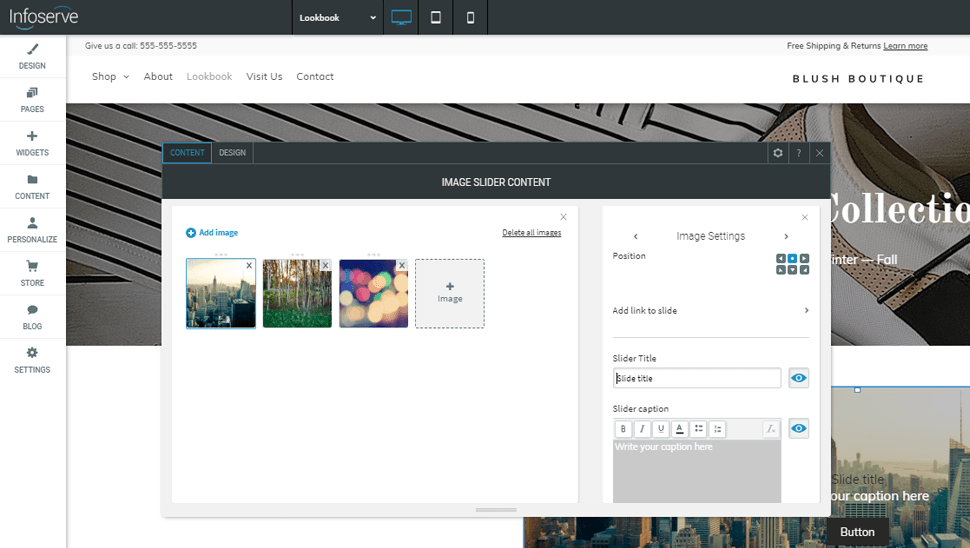This screenshot has width=970, height=548.
Task: Remove the city skyline image
Action: [249, 265]
